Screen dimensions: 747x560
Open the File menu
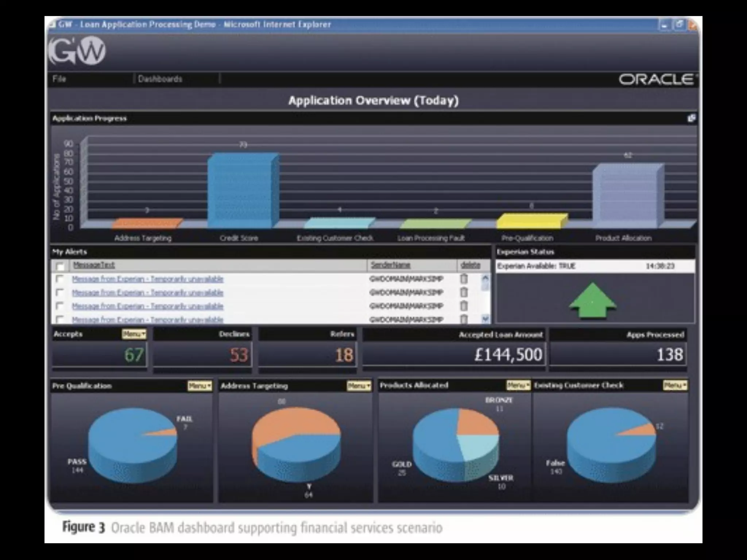[59, 79]
